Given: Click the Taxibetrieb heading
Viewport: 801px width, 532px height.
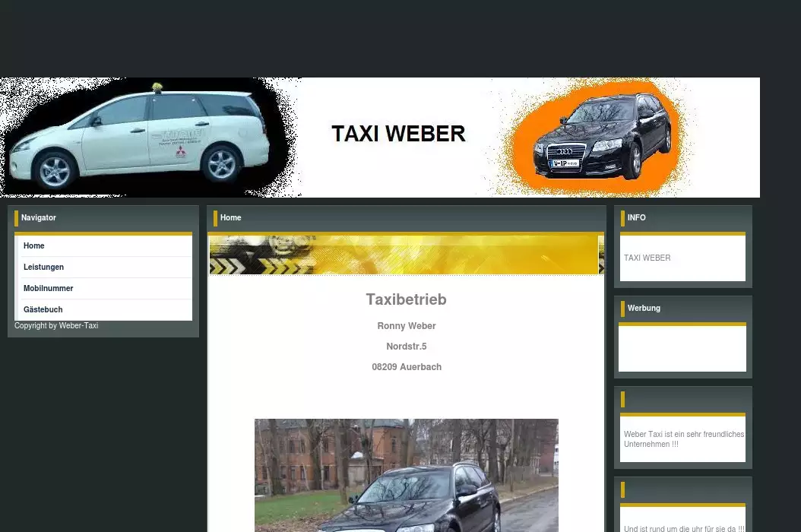Looking at the screenshot, I should 406,299.
